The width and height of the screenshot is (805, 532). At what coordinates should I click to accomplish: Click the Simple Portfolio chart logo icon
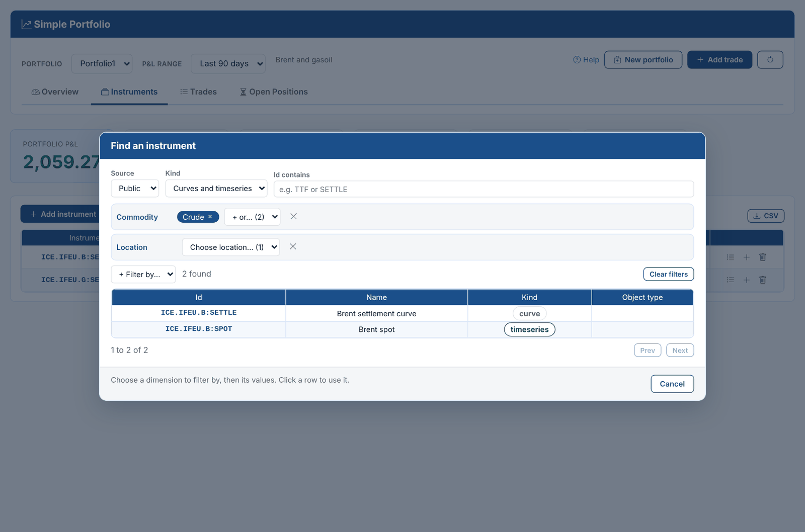point(27,24)
